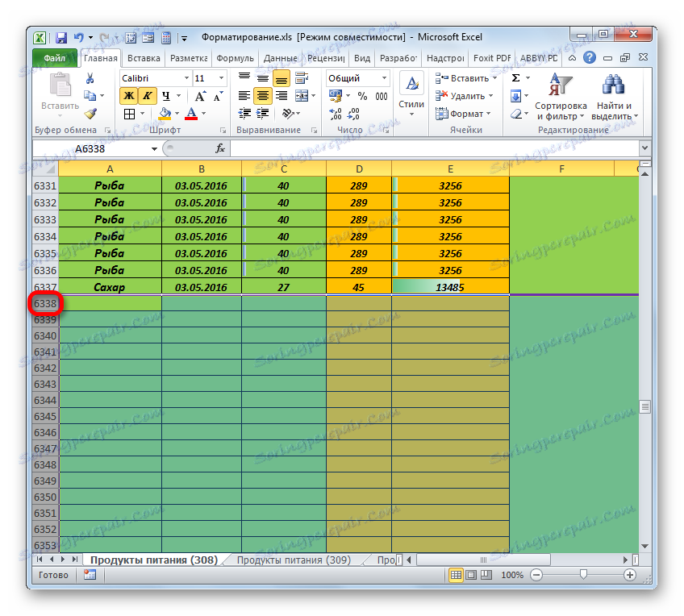Switch to the Вставка tab
Viewport: 684px width, 616px height.
click(144, 58)
